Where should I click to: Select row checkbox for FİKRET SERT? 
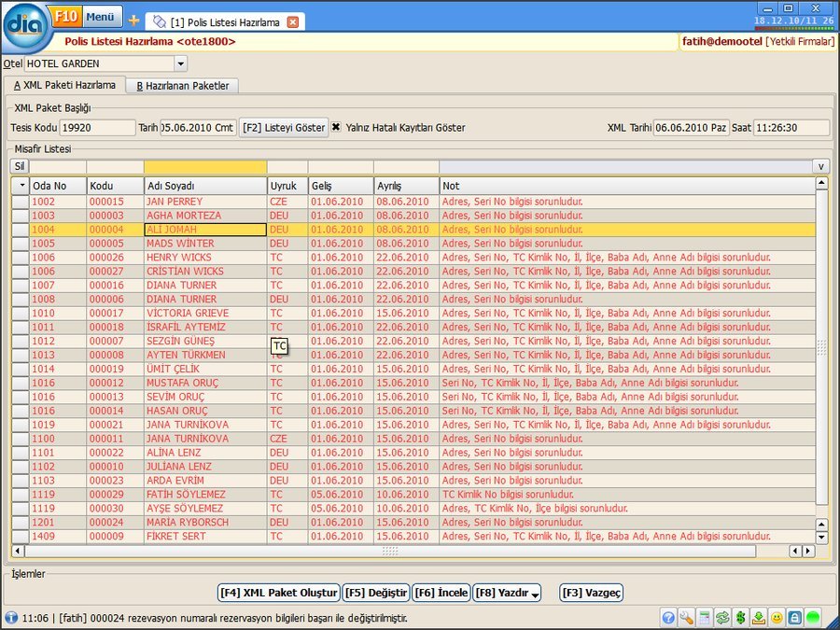coord(21,537)
